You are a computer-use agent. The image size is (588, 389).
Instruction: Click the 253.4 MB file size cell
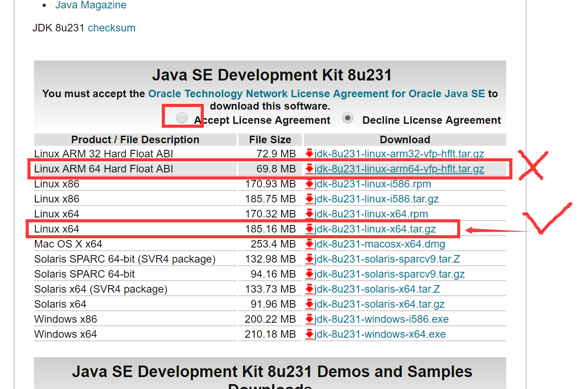(x=270, y=244)
